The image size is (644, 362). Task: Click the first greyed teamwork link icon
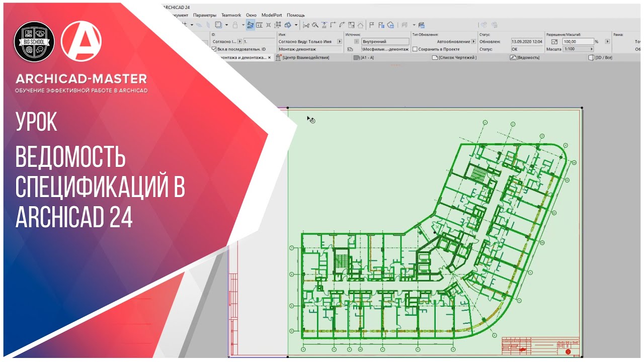click(484, 25)
